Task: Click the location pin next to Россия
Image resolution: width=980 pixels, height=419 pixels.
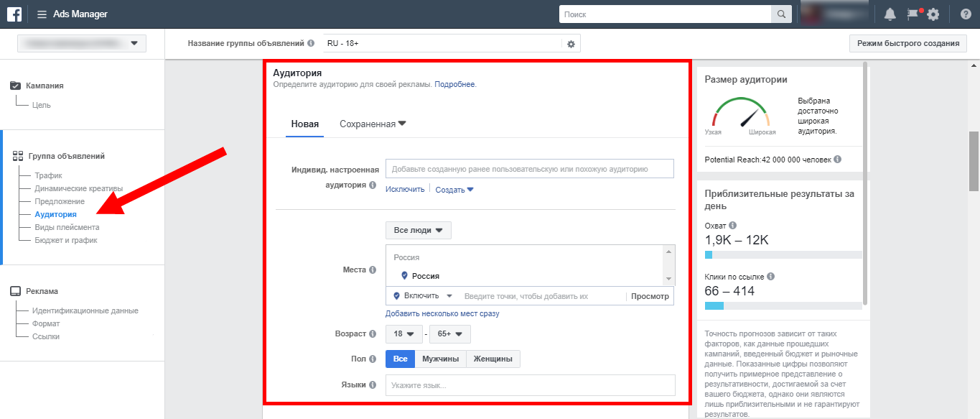Action: (x=404, y=276)
